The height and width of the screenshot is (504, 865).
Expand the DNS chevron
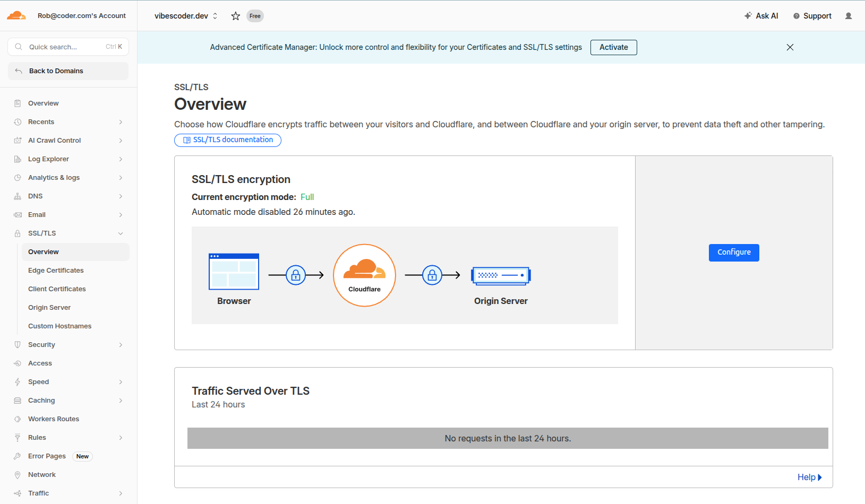[x=121, y=196]
